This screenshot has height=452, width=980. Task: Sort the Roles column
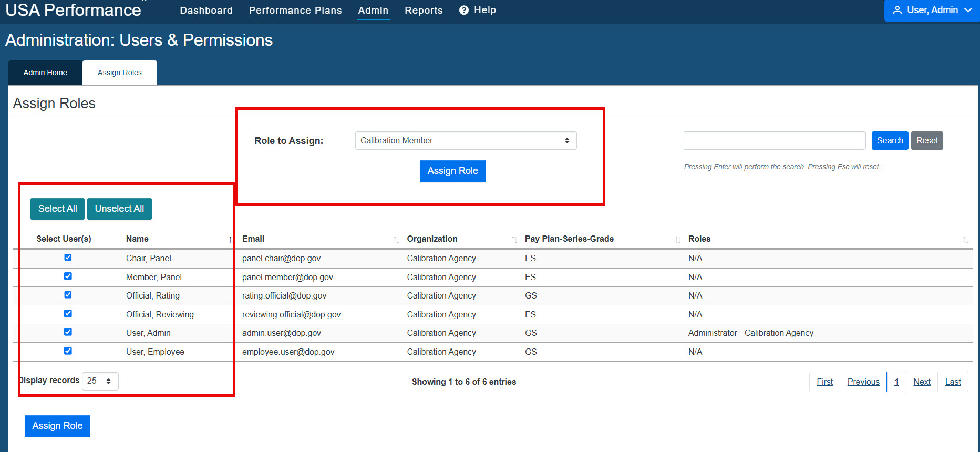click(965, 240)
